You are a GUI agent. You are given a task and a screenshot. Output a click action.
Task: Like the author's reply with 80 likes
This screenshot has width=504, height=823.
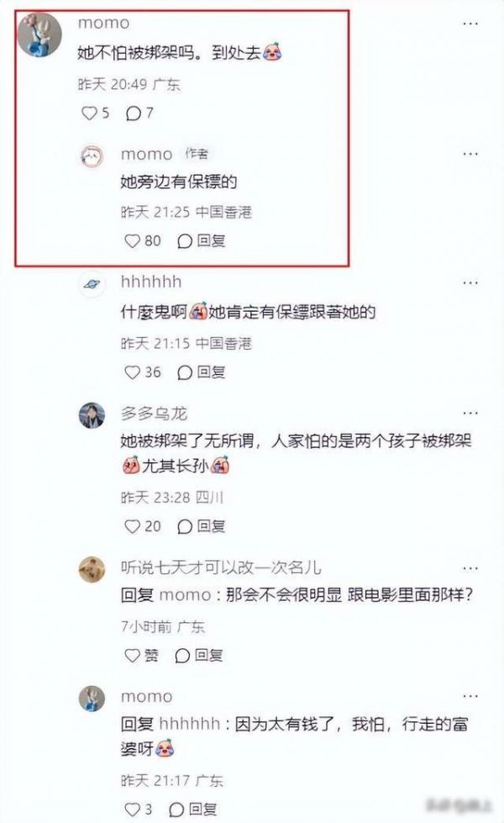click(x=142, y=241)
